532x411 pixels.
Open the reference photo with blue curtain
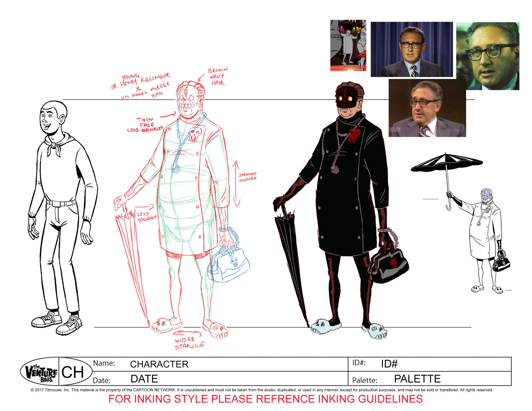[x=411, y=49]
